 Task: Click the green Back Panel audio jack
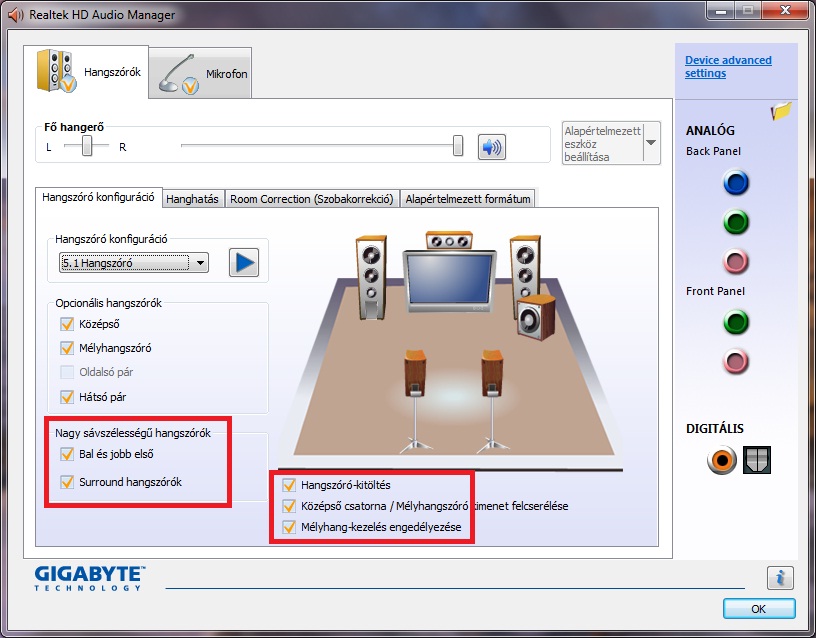pos(736,222)
